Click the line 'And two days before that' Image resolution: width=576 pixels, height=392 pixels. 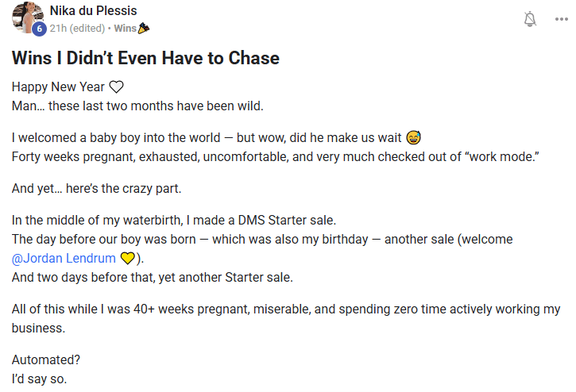click(x=152, y=276)
